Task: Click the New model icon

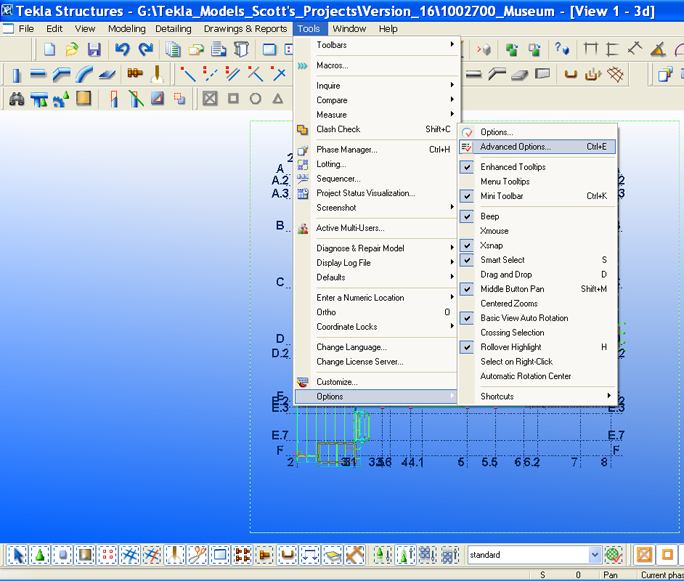Action: click(49, 49)
